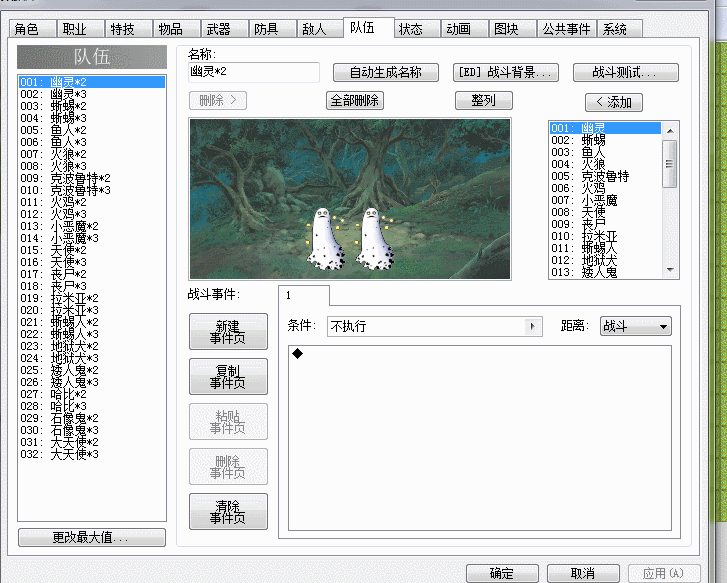The width and height of the screenshot is (727, 583).
Task: Confirm with the 确定 button
Action: pos(502,573)
